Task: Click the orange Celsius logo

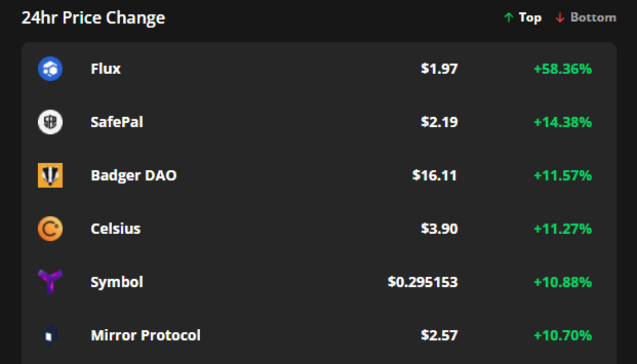Action: pyautogui.click(x=50, y=229)
